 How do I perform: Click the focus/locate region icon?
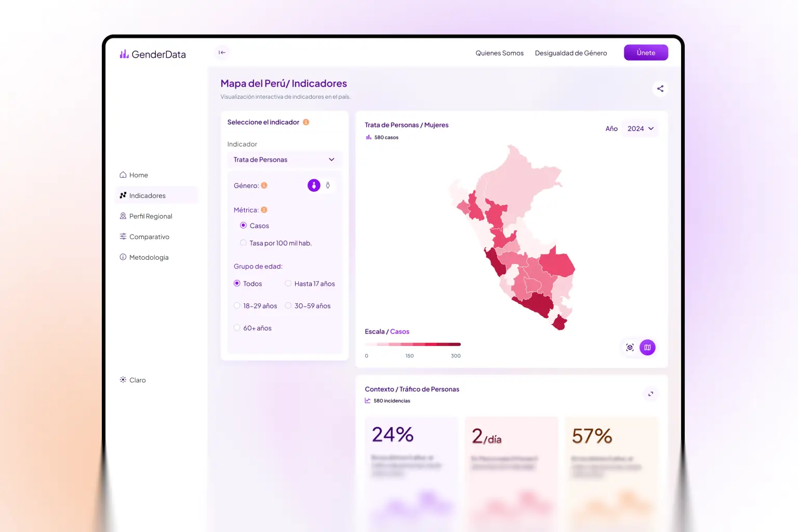[x=630, y=348]
